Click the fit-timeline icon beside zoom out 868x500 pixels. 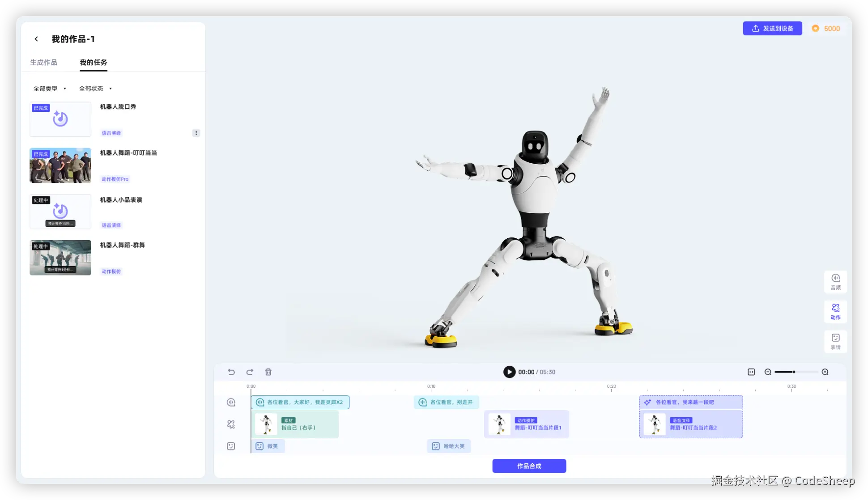click(x=751, y=372)
